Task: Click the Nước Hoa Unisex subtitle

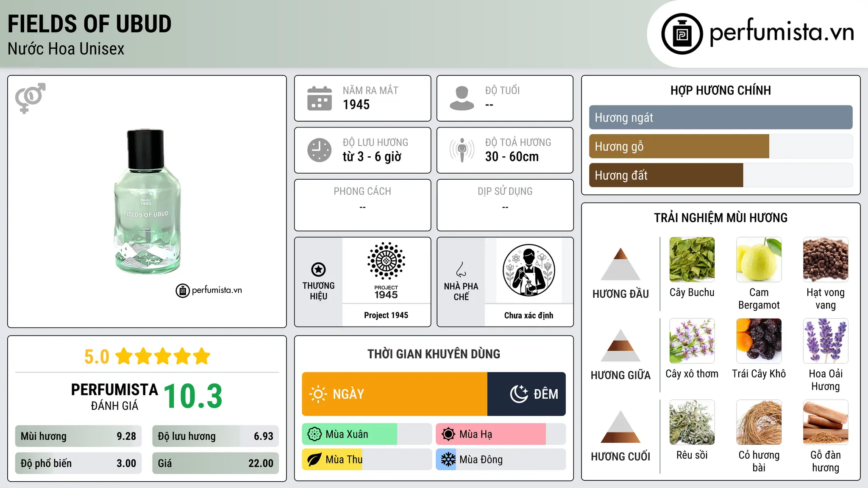Action: (66, 49)
